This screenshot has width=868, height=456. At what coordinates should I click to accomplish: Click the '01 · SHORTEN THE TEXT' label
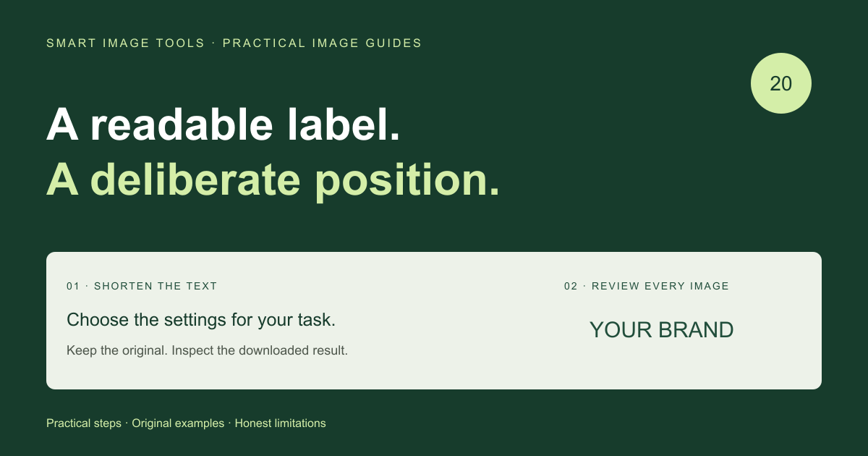142,287
